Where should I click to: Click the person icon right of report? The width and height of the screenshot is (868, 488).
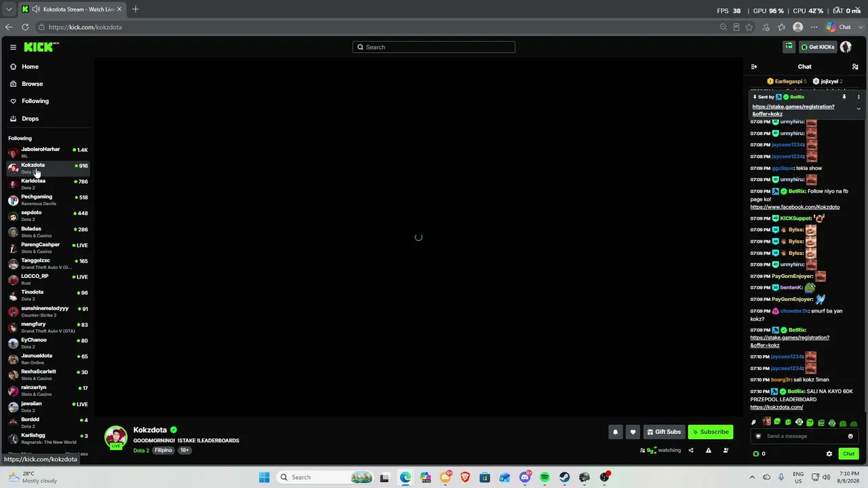tap(726, 450)
